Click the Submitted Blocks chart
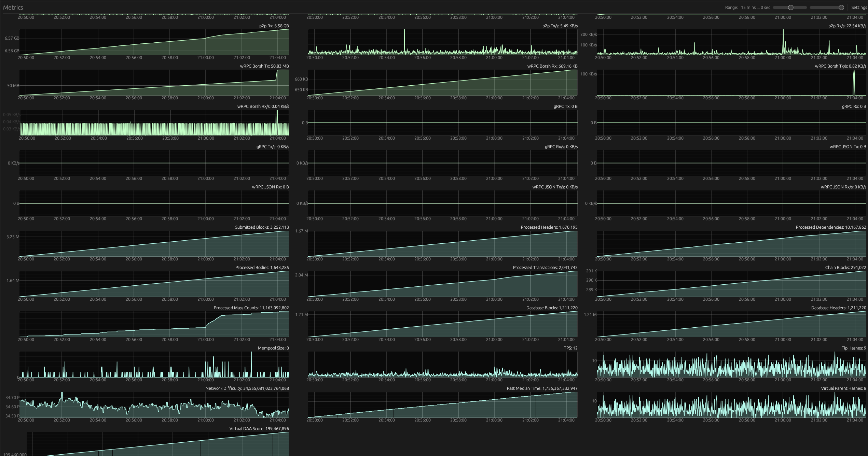Image resolution: width=868 pixels, height=456 pixels. tap(154, 244)
